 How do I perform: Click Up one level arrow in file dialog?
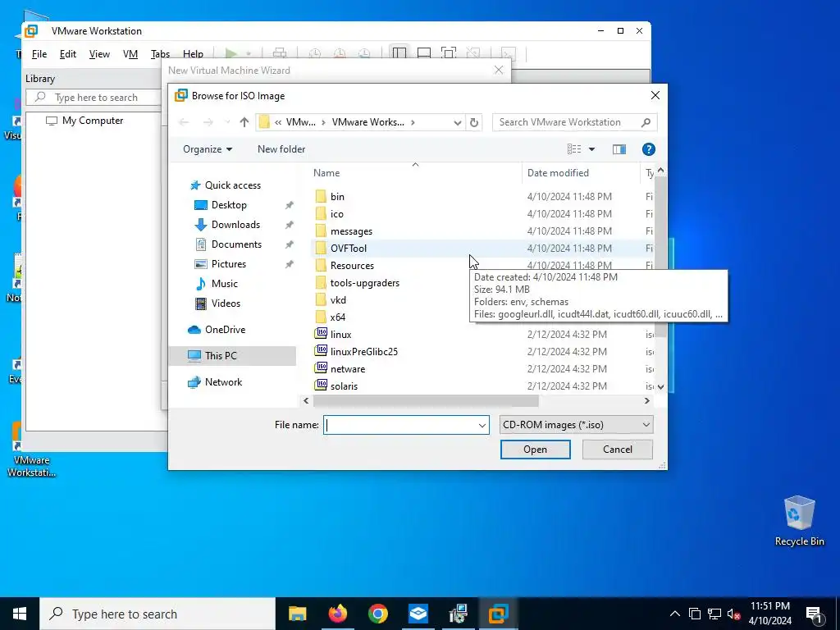click(x=244, y=122)
